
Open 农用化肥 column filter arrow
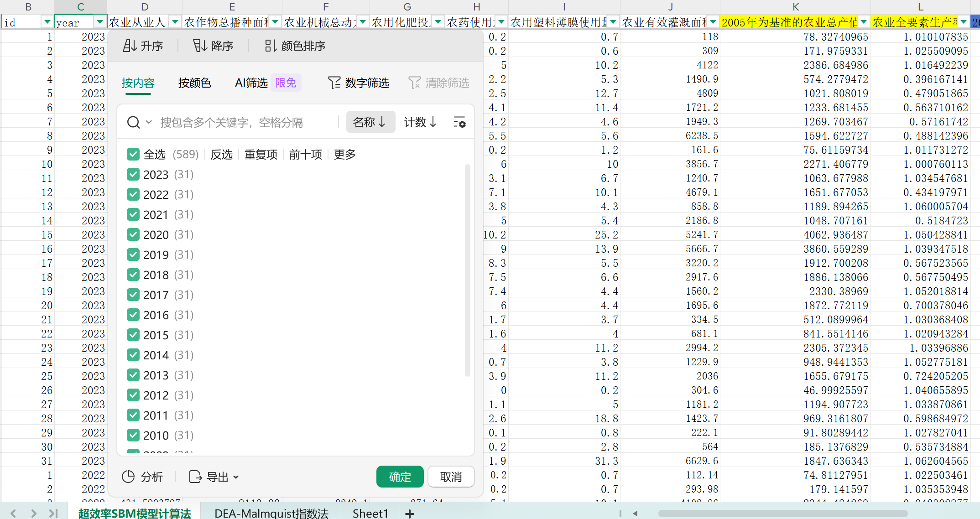pos(438,21)
